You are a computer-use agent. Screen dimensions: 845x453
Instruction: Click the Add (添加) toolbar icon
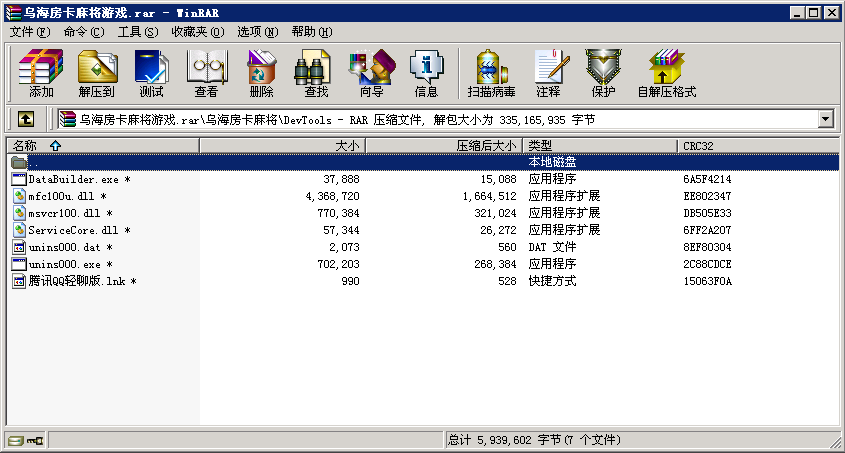point(41,74)
